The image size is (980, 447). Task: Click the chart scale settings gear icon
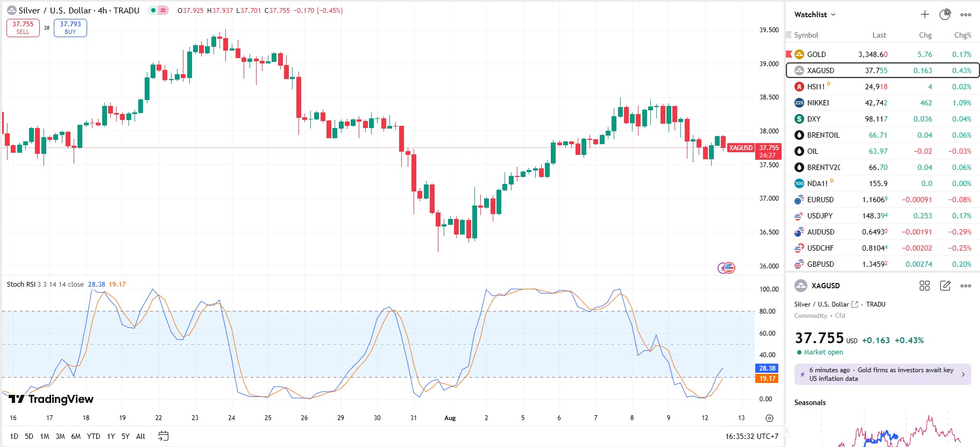click(x=769, y=418)
